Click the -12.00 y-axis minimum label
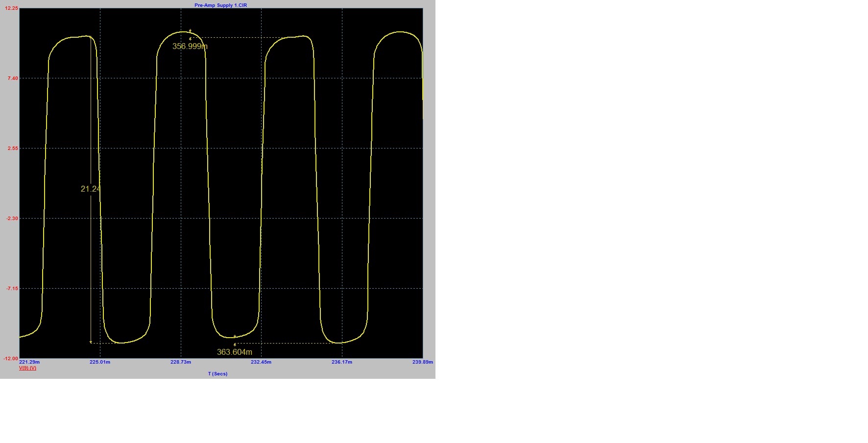The width and height of the screenshot is (868, 443). pos(11,359)
